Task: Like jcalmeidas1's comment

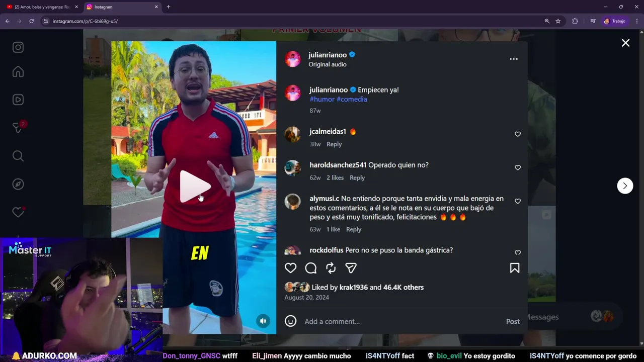Action: (518, 134)
